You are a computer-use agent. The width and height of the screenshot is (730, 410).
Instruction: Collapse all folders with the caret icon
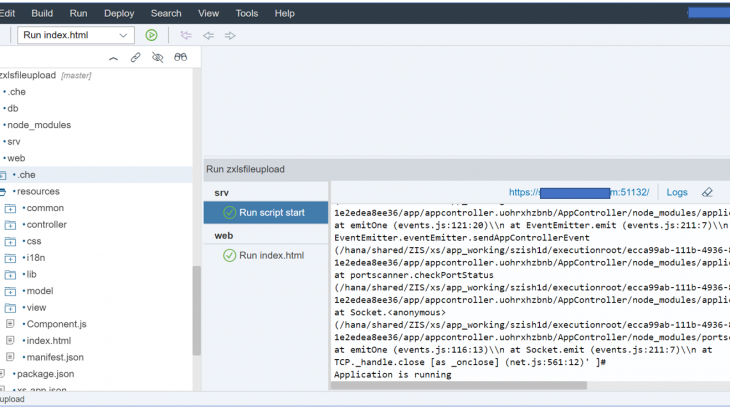[113, 58]
